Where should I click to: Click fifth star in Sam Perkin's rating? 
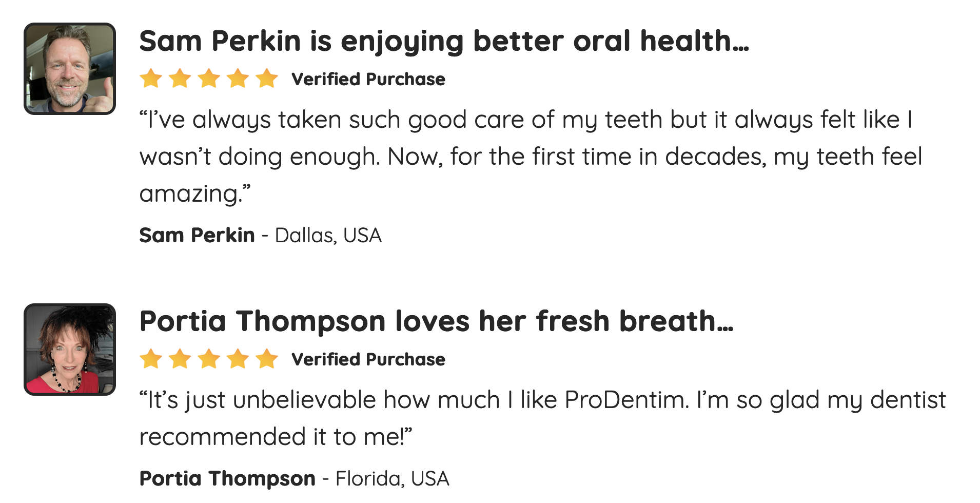coord(267,79)
